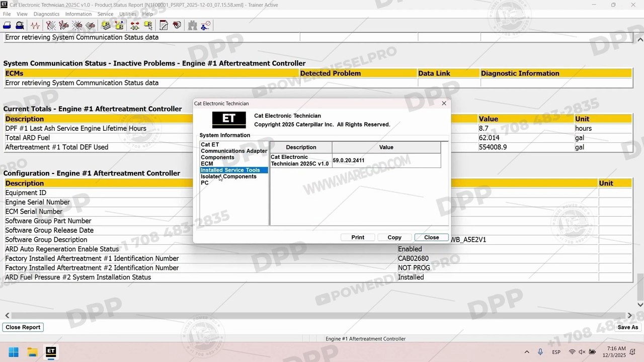
Task: Open the Diagnostics menu
Action: (x=46, y=14)
